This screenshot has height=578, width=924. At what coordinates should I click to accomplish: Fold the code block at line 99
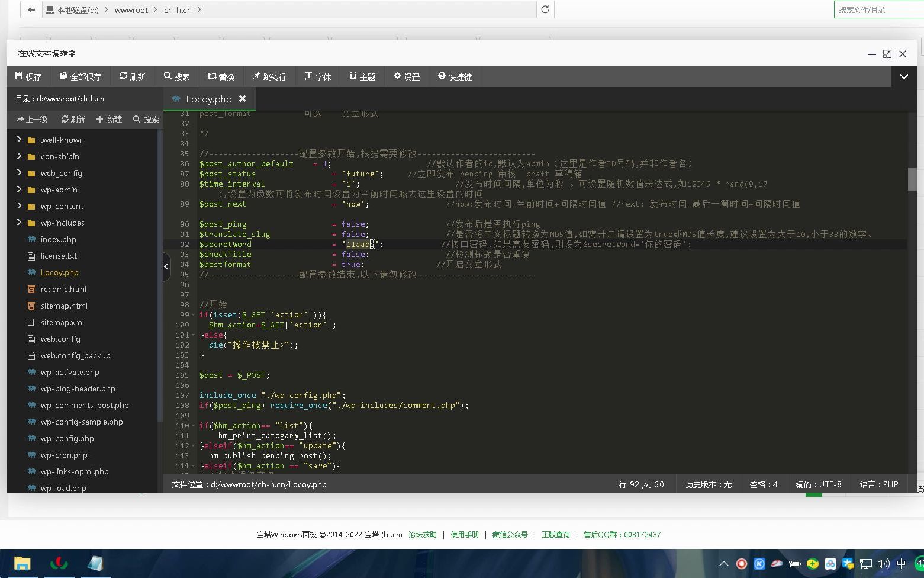tap(193, 314)
